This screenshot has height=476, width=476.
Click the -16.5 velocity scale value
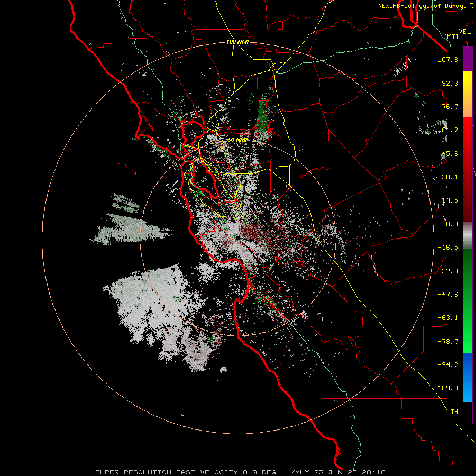pos(448,248)
